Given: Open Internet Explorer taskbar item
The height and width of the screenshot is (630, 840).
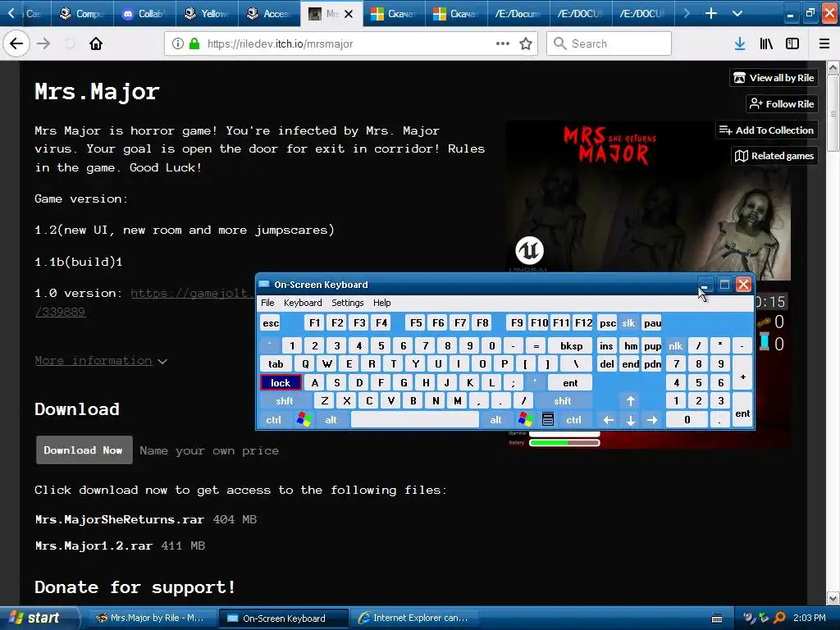Looking at the screenshot, I should coord(413,619).
